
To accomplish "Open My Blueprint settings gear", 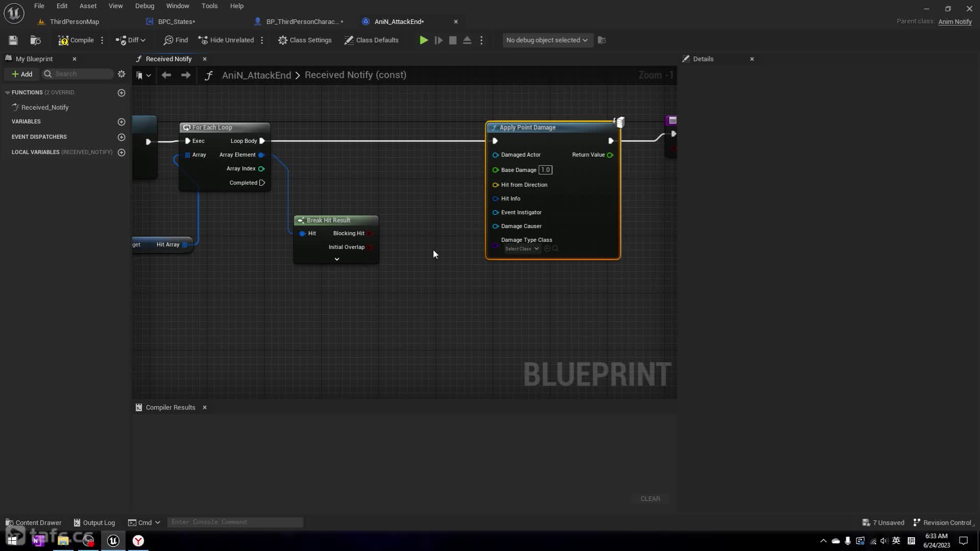I will coord(121,74).
